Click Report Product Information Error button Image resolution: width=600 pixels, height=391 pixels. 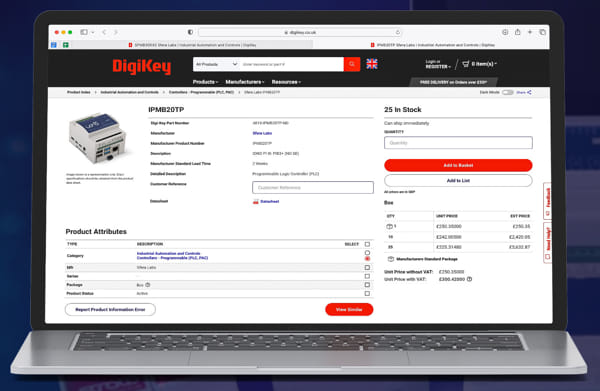(110, 310)
